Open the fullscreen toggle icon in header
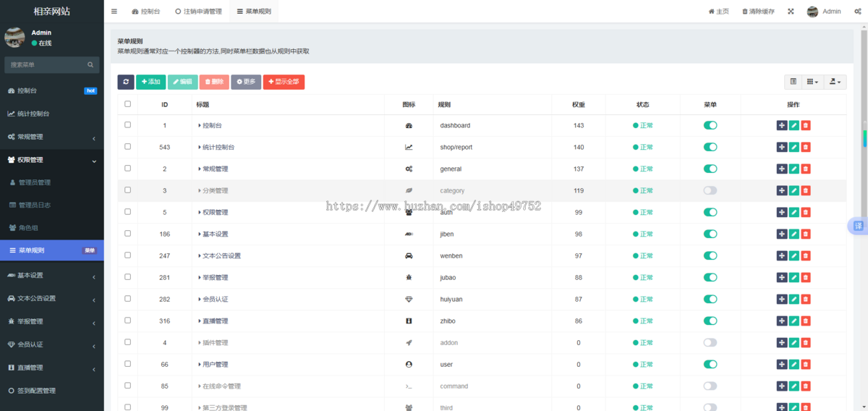 pyautogui.click(x=791, y=12)
